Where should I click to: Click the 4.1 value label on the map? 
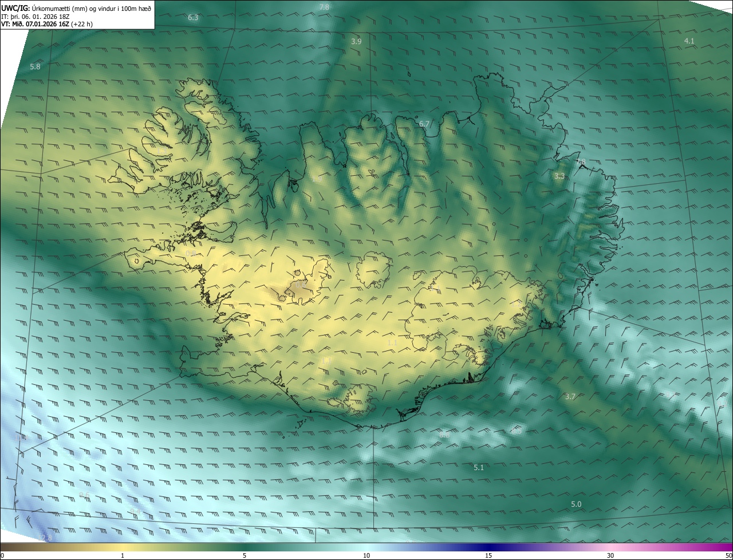689,41
